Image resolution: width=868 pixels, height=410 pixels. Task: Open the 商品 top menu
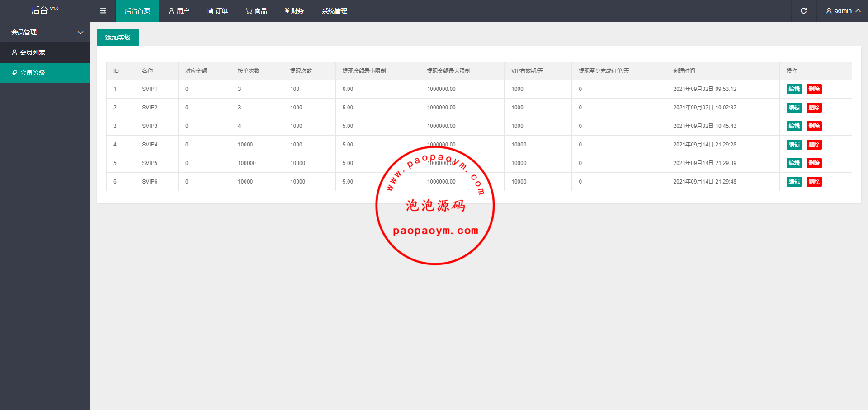coord(256,11)
